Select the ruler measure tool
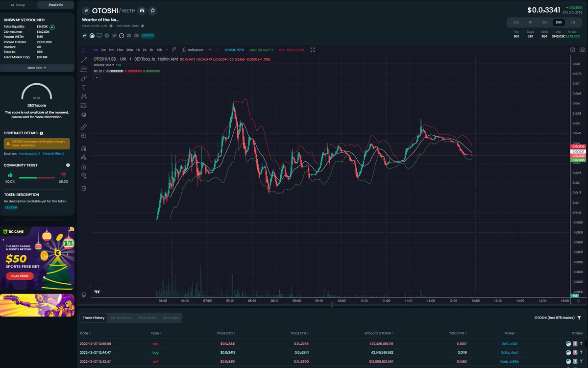Image resolution: width=588 pixels, height=368 pixels. coord(84,126)
